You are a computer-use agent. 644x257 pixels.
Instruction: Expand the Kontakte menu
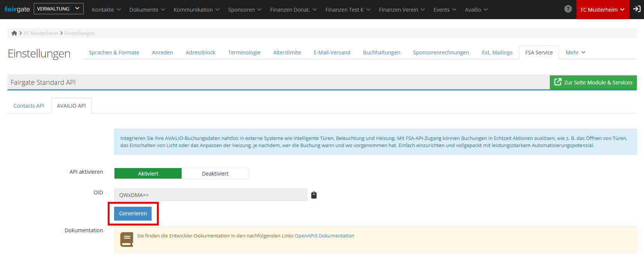pyautogui.click(x=106, y=10)
